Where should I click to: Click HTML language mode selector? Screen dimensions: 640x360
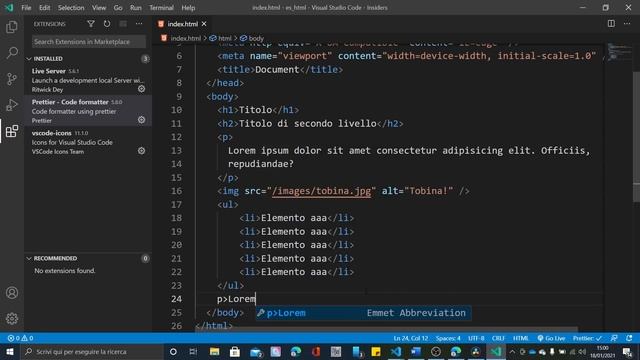(x=520, y=338)
